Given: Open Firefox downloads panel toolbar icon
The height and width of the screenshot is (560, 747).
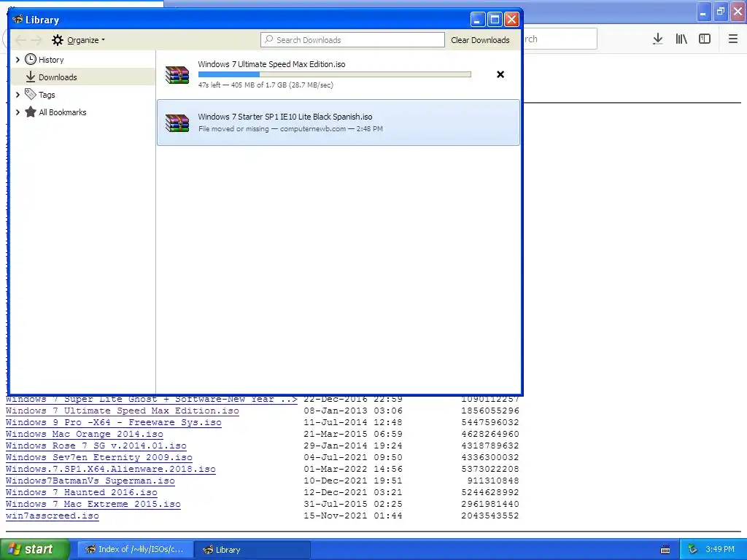Looking at the screenshot, I should (x=658, y=39).
